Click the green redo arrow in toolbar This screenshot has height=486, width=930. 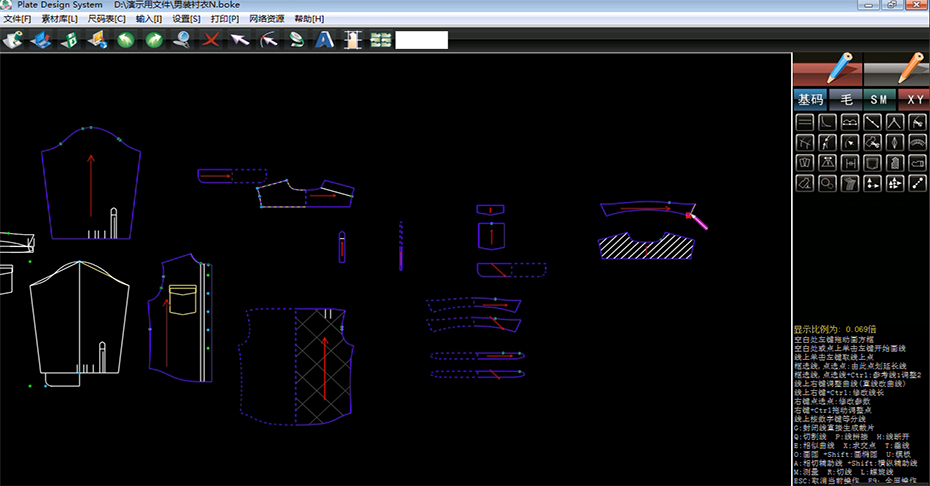154,40
